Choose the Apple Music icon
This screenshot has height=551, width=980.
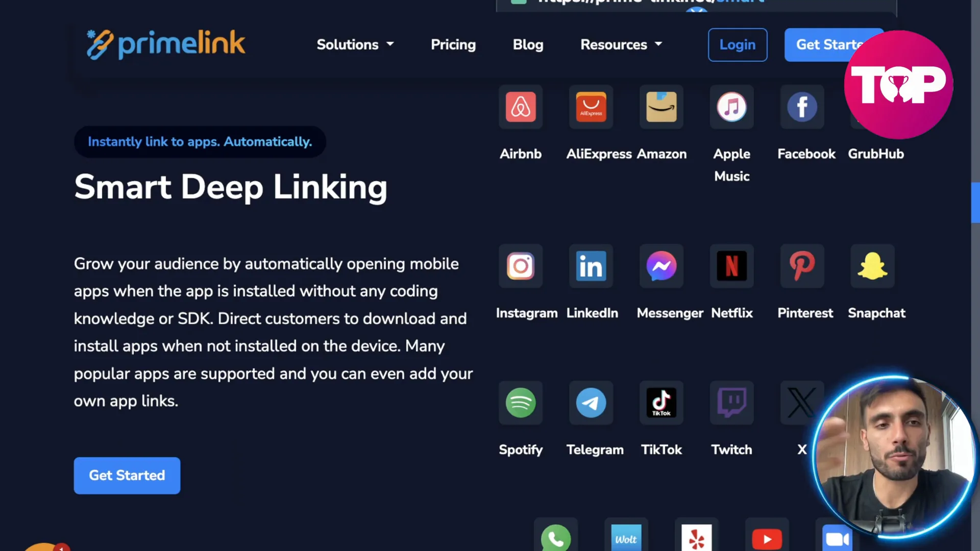(x=732, y=107)
